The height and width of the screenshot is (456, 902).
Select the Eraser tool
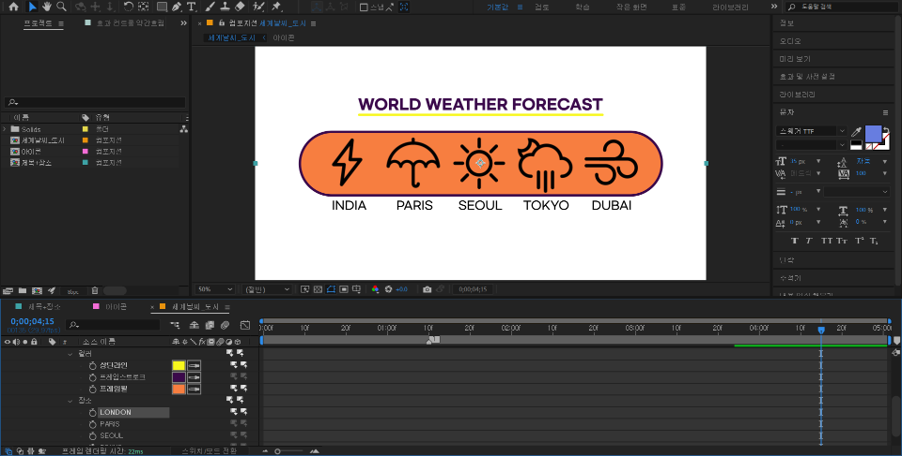(240, 7)
